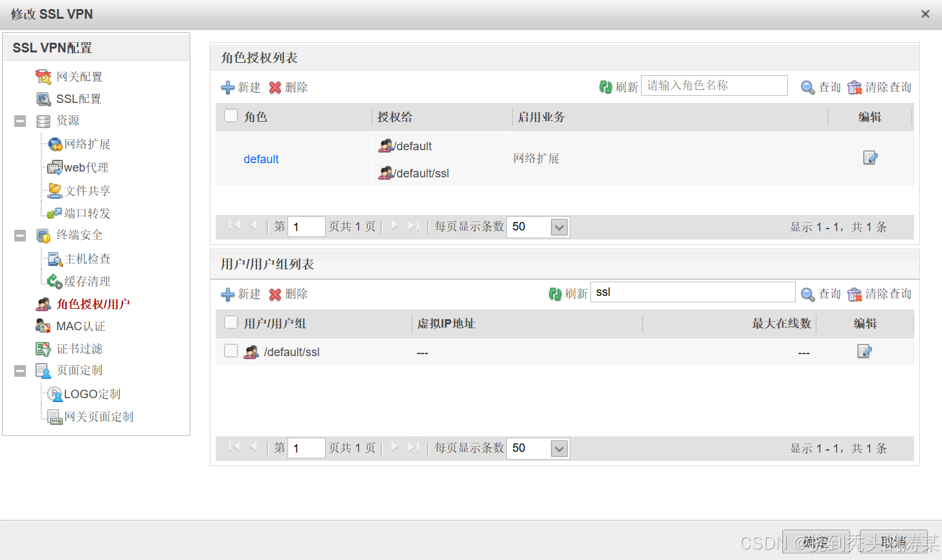Close the 修改 SSL VPN dialog
The height and width of the screenshot is (560, 942).
[925, 14]
